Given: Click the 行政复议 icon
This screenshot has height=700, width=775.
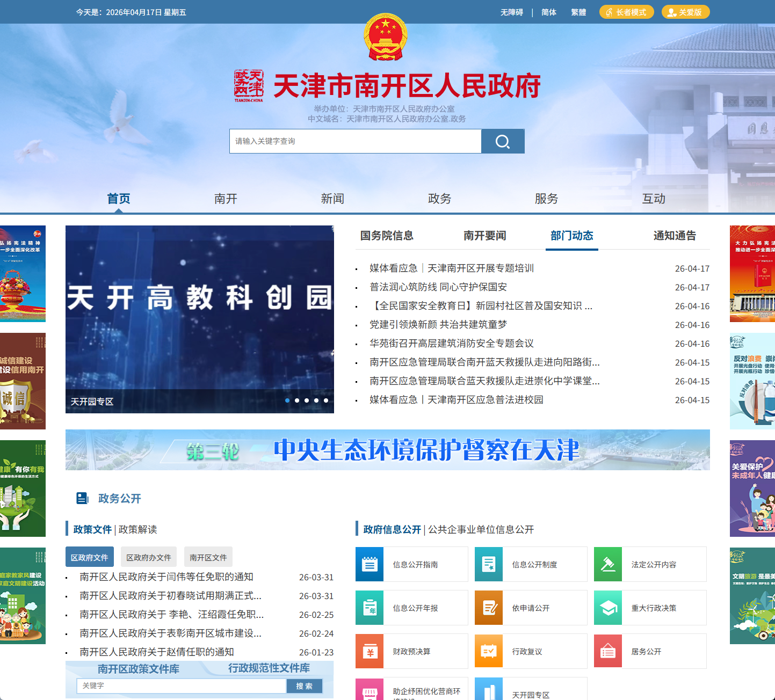Looking at the screenshot, I should (x=488, y=651).
